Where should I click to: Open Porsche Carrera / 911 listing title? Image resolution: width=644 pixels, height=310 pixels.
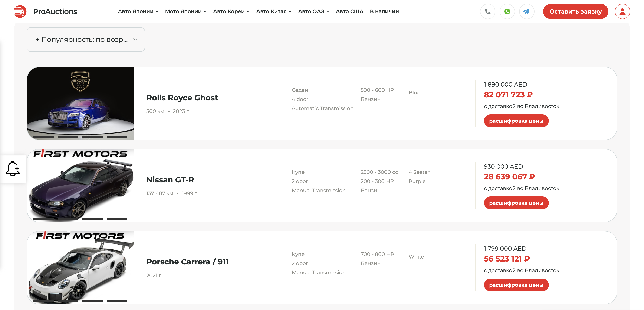coord(187,262)
